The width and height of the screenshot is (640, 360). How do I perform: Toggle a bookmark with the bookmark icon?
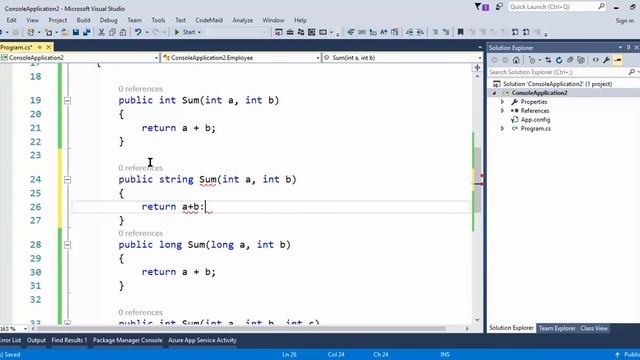click(460, 32)
